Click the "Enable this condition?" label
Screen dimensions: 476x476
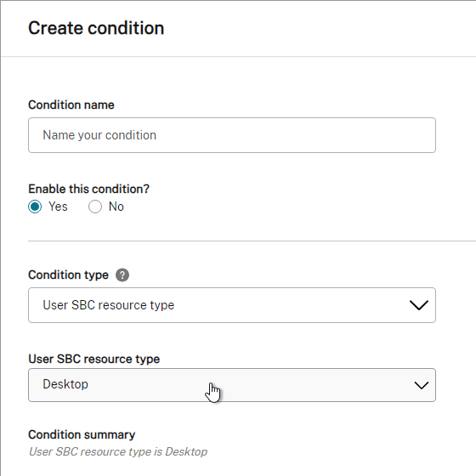[x=89, y=189]
